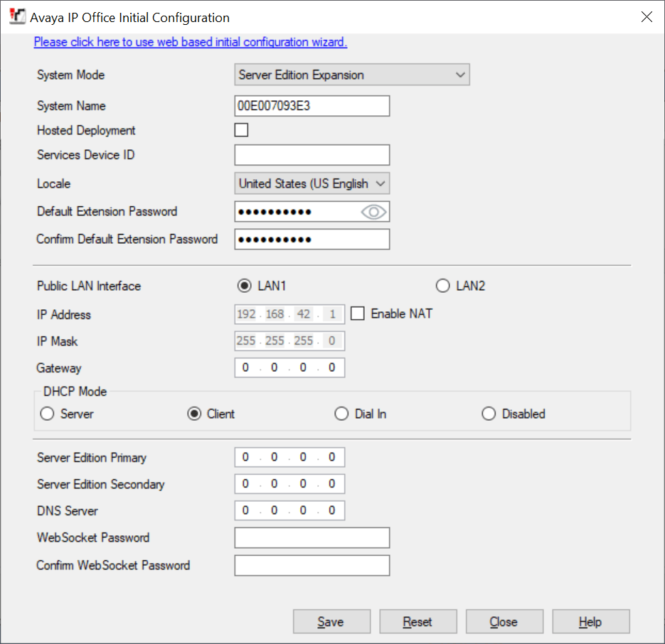The image size is (665, 644).
Task: Click into the Services Device ID field
Action: [x=312, y=155]
